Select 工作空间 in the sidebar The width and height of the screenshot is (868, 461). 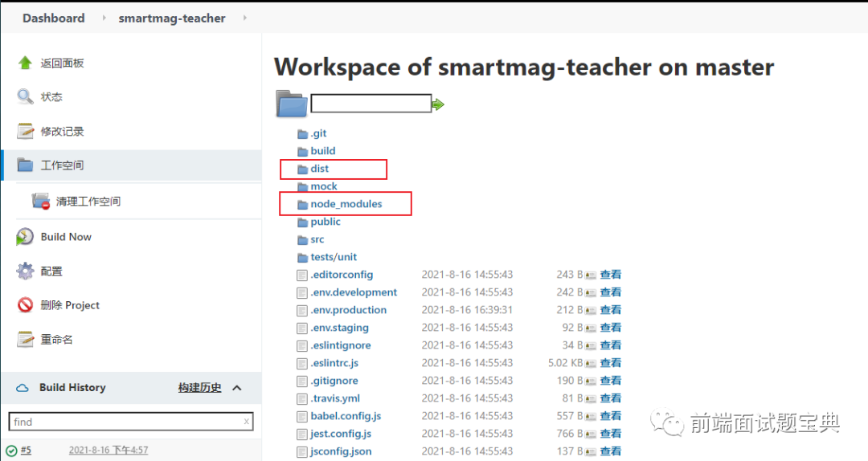[62, 165]
